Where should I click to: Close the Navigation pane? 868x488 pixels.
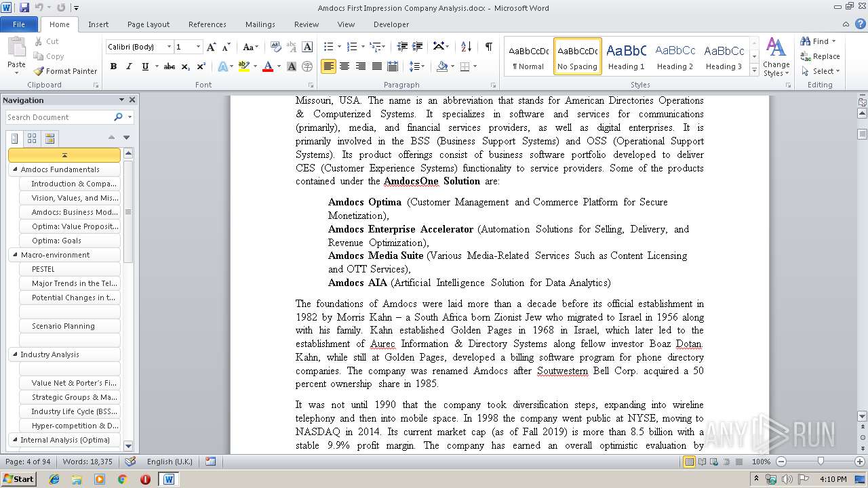[x=132, y=100]
